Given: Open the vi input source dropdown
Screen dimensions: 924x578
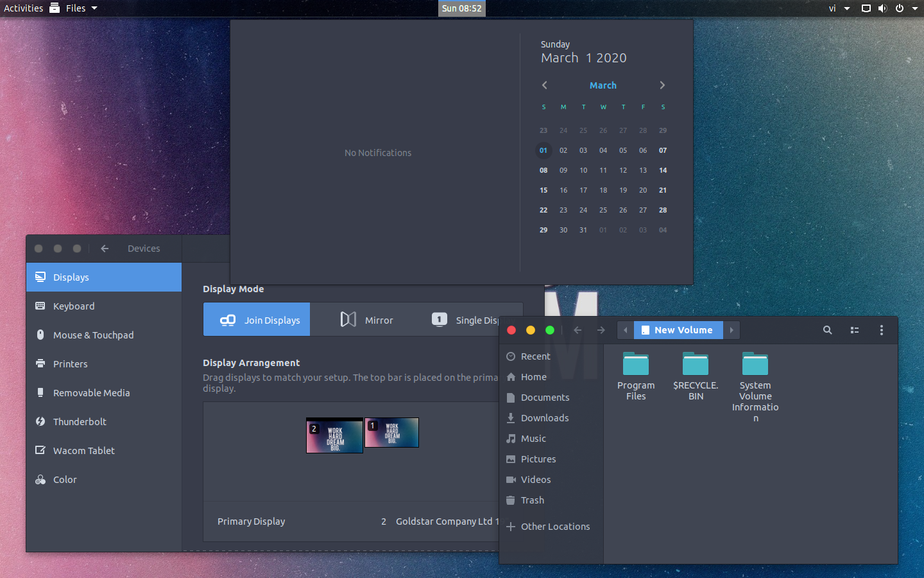Looking at the screenshot, I should point(839,8).
